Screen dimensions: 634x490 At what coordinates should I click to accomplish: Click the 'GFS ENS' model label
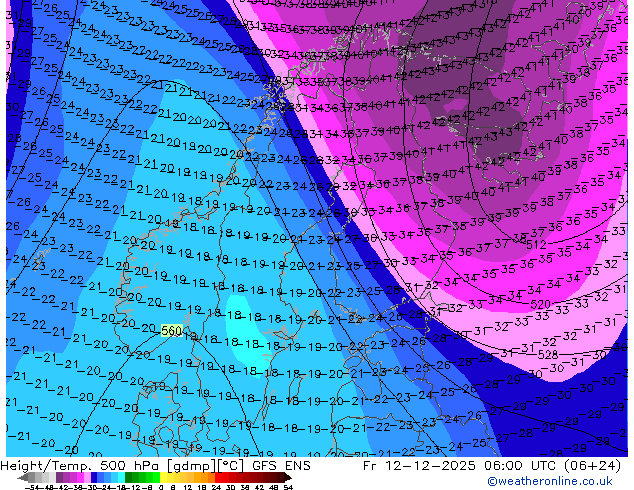(x=281, y=466)
